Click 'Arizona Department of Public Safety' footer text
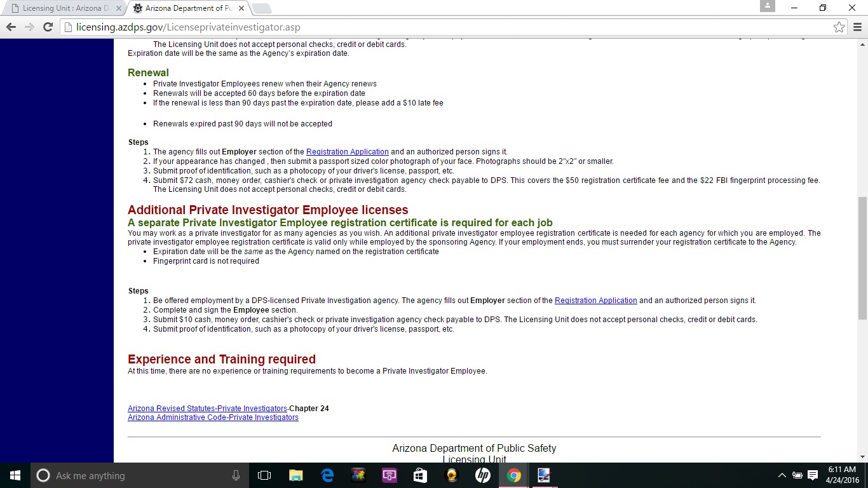This screenshot has width=868, height=488. point(474,448)
